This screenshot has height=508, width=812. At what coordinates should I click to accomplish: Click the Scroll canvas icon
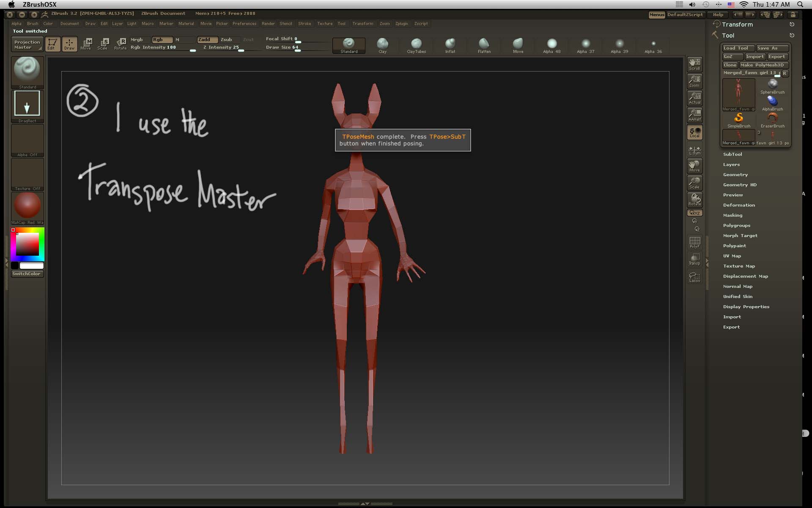(x=694, y=64)
